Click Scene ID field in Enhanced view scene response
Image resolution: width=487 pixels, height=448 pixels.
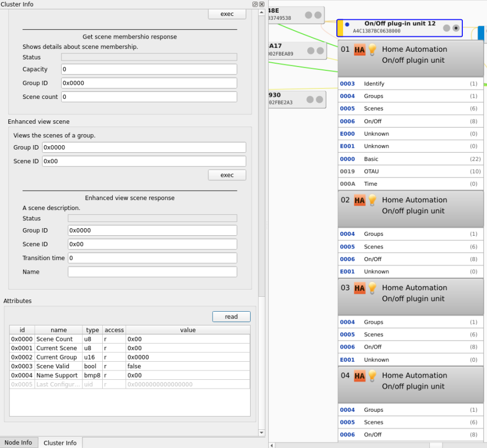(x=152, y=244)
